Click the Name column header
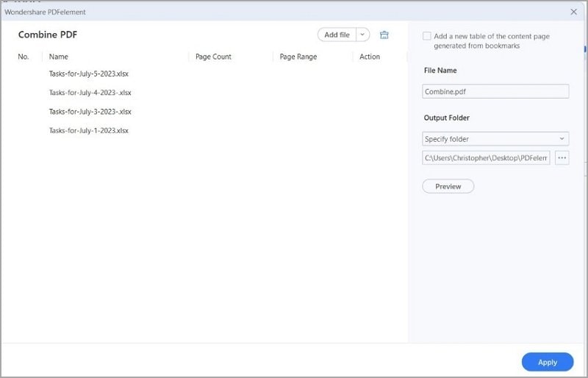588x378 pixels. point(59,57)
